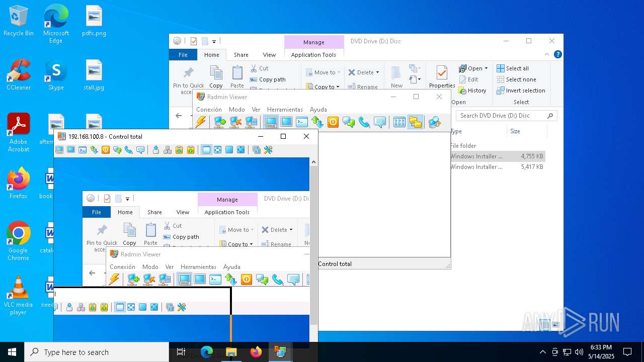This screenshot has width=644, height=362.
Task: Click the delete connection icon in Radmin Viewer
Action: (235, 122)
